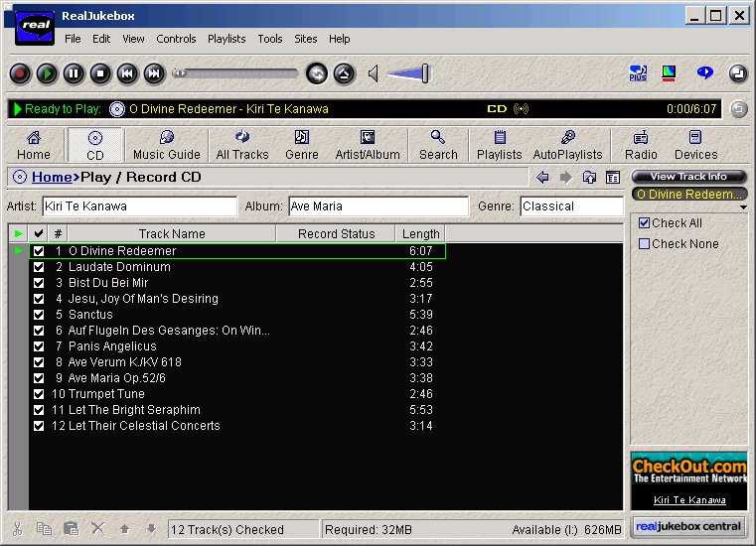
Task: Click the AutoPlaylists toolbar icon
Action: point(567,145)
